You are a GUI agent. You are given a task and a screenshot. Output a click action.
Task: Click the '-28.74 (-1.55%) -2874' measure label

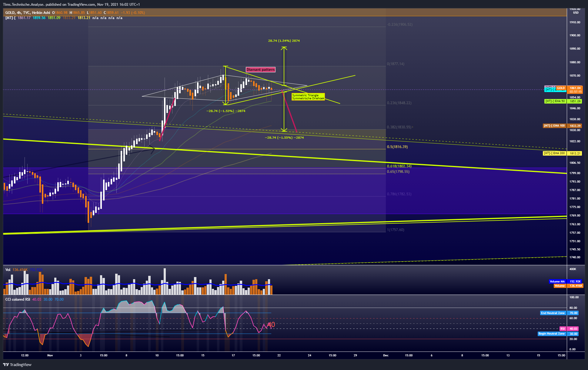[x=284, y=137]
